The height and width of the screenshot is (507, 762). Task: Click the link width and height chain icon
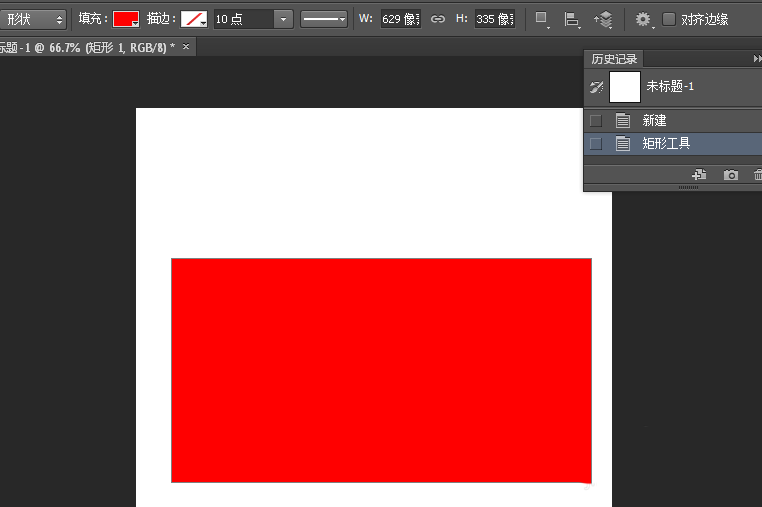[x=437, y=19]
